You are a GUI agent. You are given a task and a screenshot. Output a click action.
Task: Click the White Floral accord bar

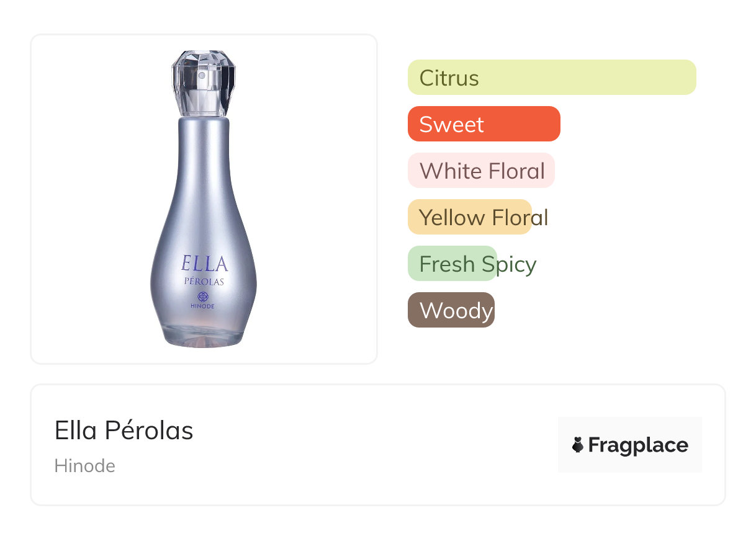click(481, 171)
